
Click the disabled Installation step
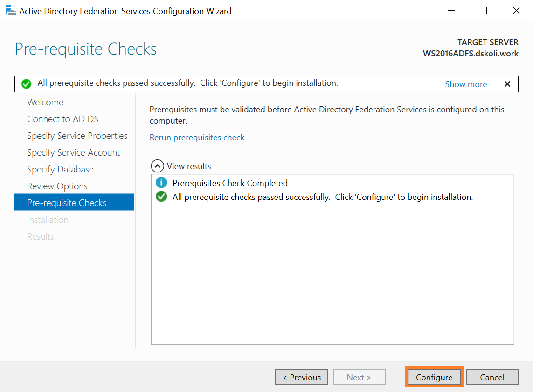48,220
